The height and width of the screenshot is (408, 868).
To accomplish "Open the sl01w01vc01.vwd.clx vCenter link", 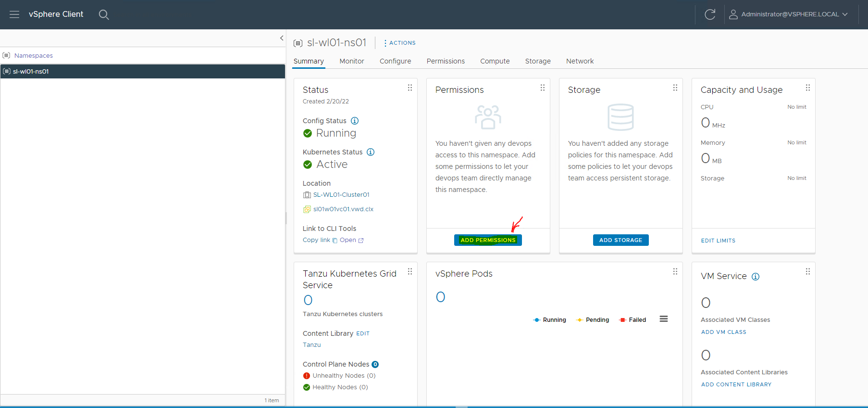I will [343, 209].
